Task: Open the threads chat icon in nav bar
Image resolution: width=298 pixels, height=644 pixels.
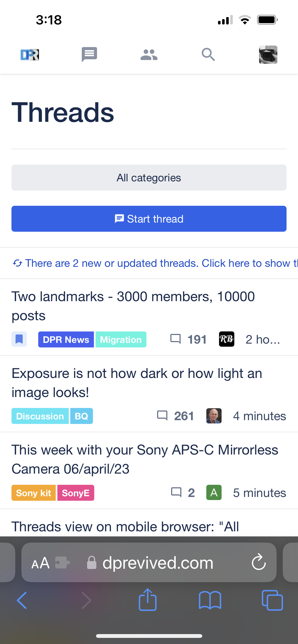Action: pyautogui.click(x=89, y=54)
